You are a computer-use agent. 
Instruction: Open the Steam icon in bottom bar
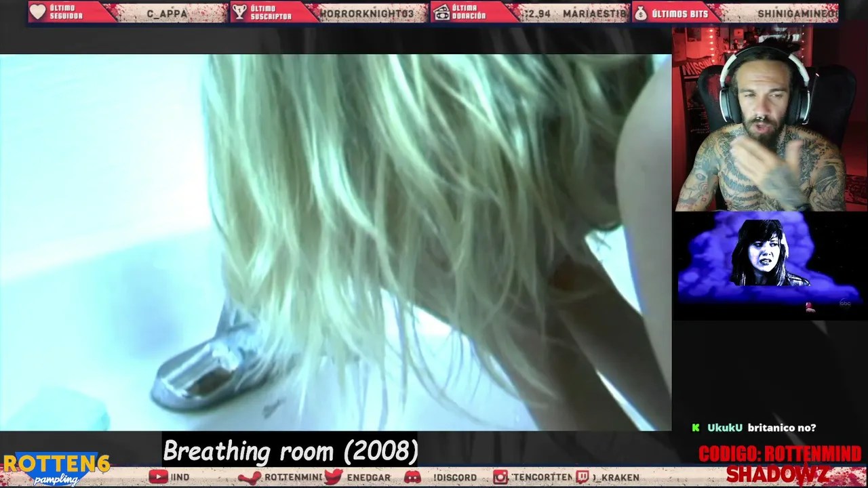pos(250,477)
